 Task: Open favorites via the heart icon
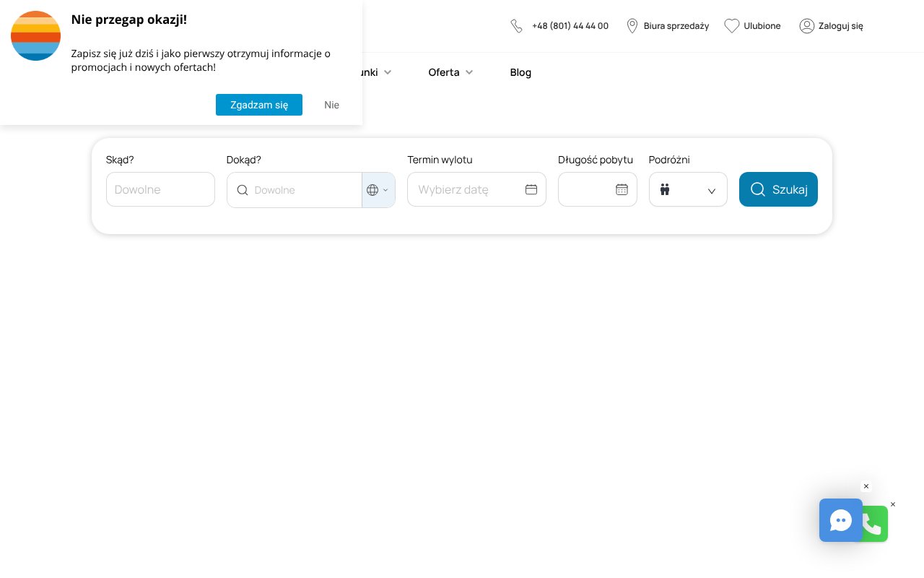731,26
